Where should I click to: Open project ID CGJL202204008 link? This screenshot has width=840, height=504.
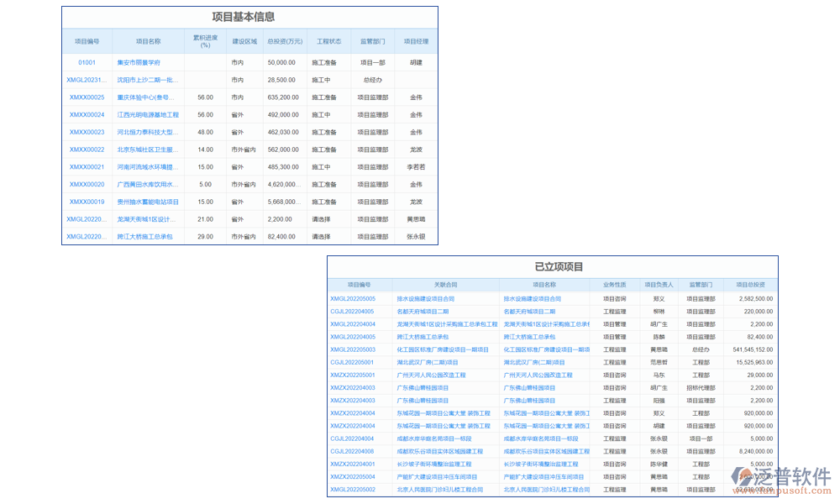(353, 451)
